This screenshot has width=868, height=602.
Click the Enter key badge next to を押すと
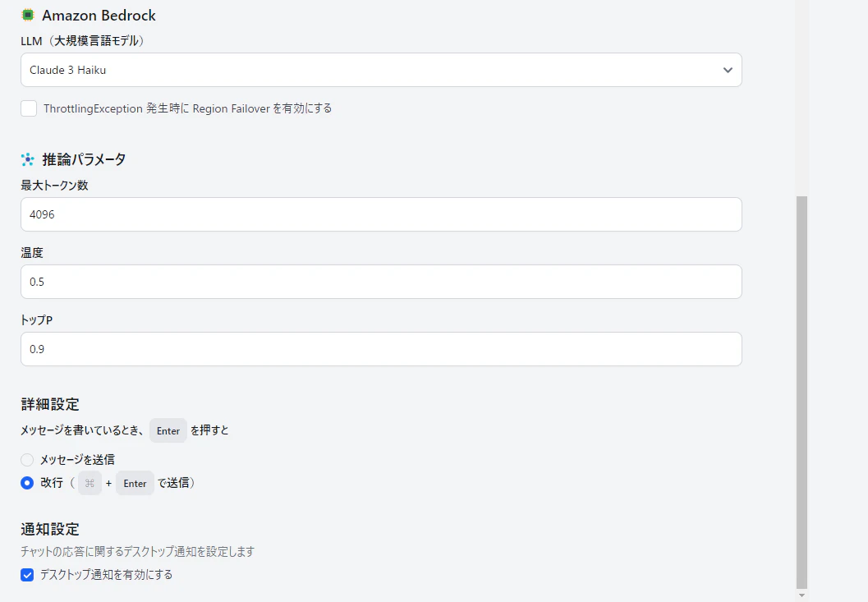click(168, 431)
